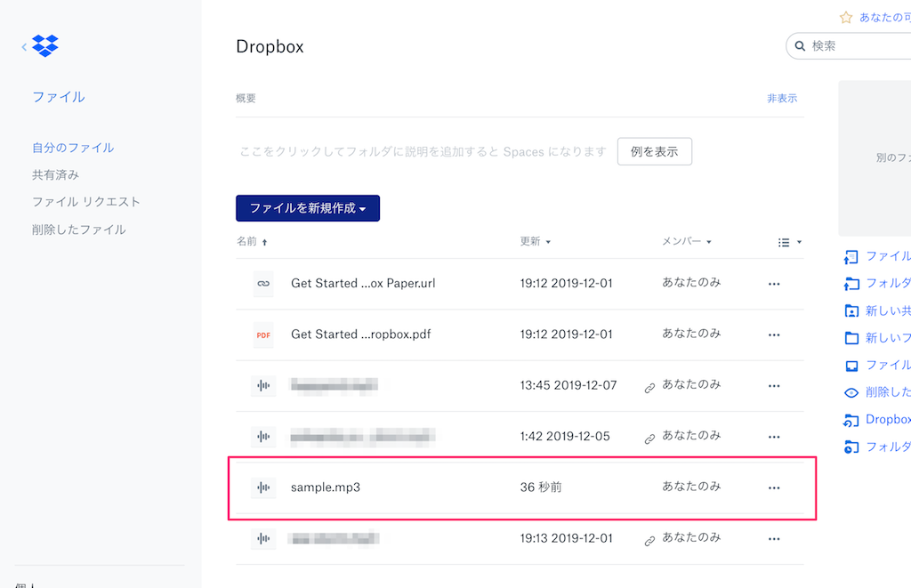
Task: Click the sample.mp3 file name
Action: [x=326, y=487]
